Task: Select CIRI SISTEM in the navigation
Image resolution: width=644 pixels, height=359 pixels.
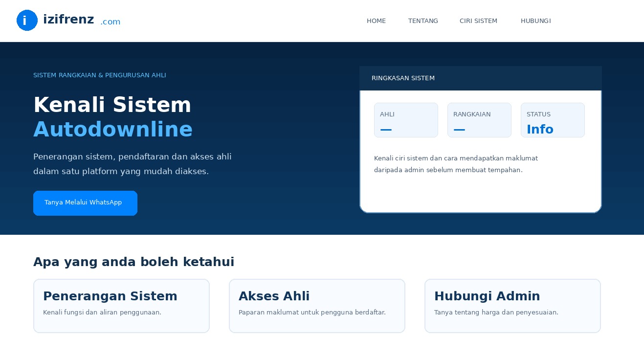Action: pos(478,21)
